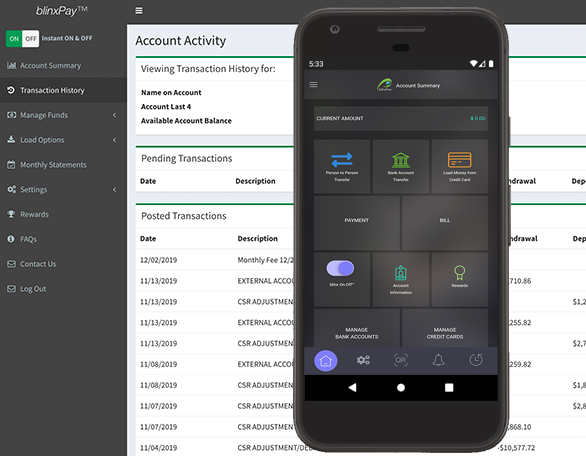Click the Settings gears icon in sidebar
Screen dimensions: 586x456
tap(12, 189)
